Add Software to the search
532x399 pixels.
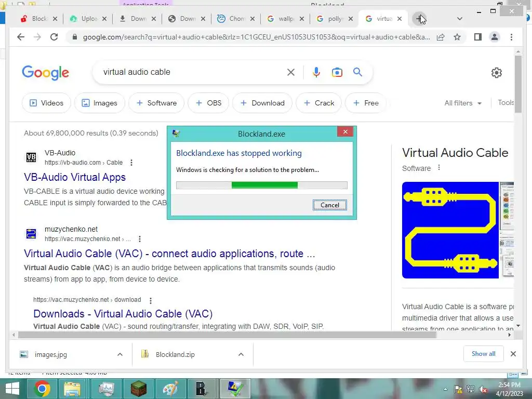coord(156,103)
